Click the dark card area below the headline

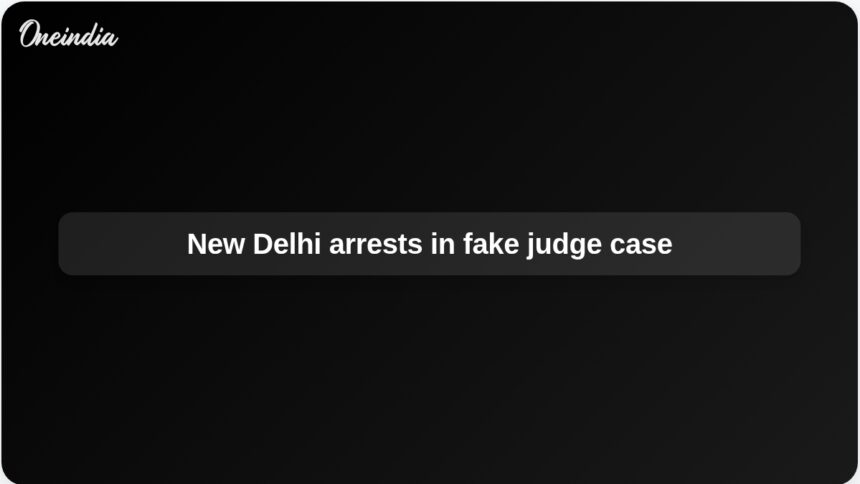429,379
